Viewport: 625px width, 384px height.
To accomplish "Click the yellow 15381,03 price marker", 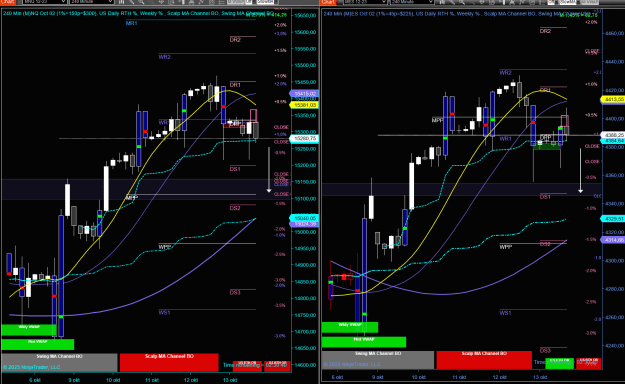I will (305, 105).
